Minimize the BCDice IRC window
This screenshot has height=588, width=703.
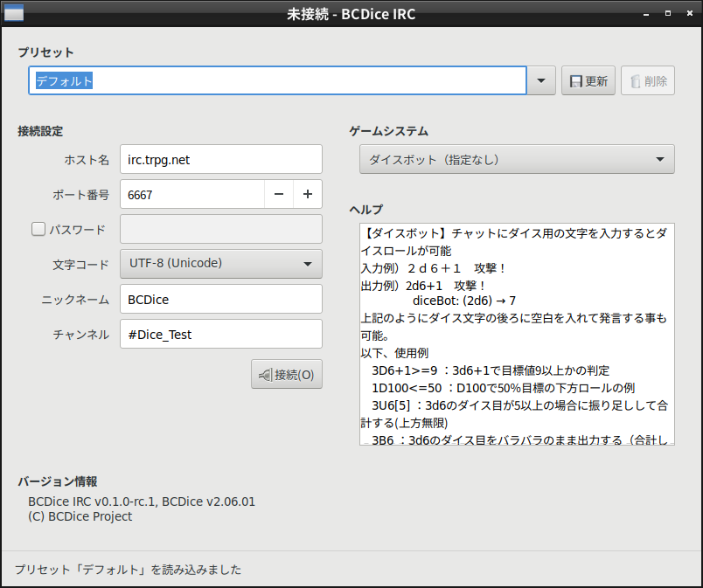point(646,14)
